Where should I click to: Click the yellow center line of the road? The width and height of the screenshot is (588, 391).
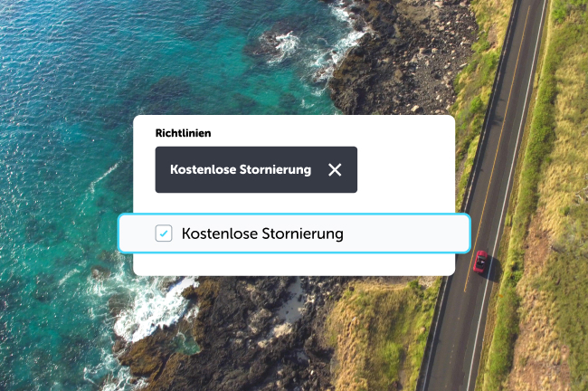pyautogui.click(x=498, y=150)
